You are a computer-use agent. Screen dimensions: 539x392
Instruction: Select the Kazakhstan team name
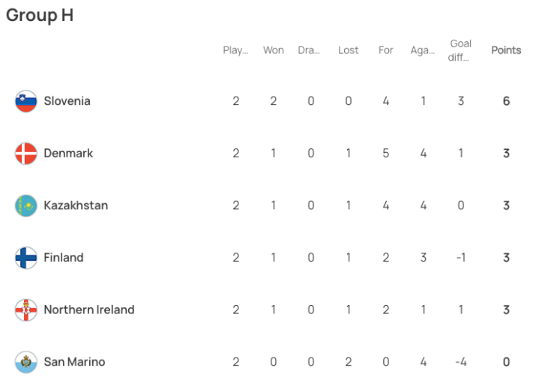(76, 205)
